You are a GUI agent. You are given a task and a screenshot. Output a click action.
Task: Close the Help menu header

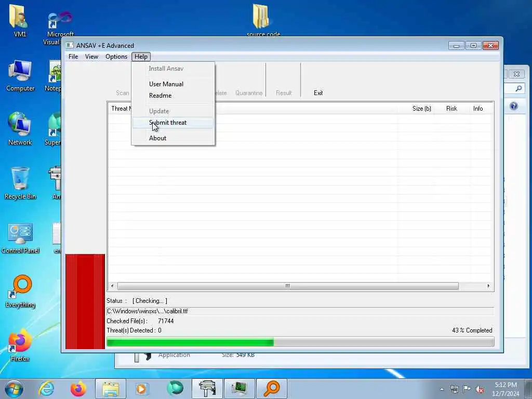pos(141,57)
